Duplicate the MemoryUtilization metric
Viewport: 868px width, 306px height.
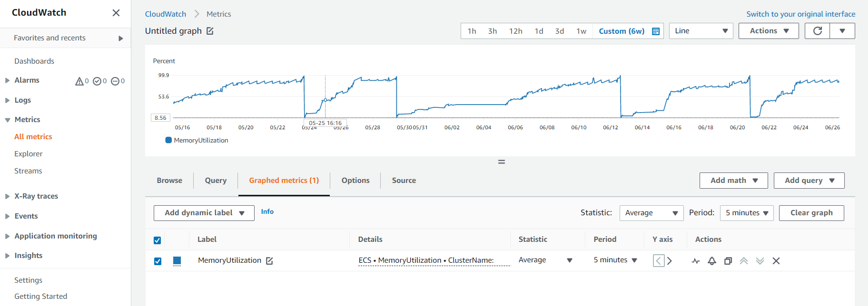click(x=728, y=261)
